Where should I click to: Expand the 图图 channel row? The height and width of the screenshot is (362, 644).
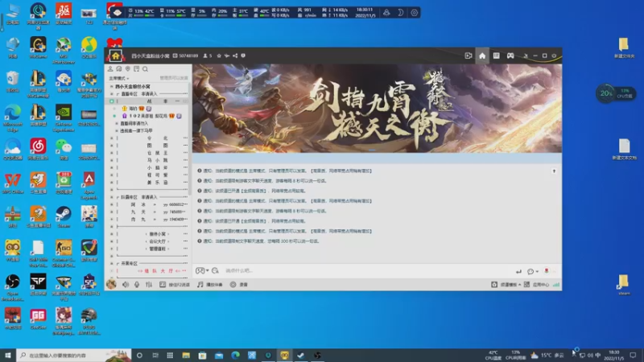tap(111, 146)
